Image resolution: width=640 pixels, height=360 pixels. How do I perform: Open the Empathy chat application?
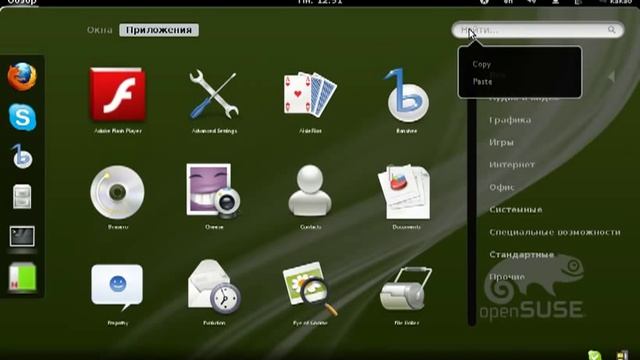[117, 287]
